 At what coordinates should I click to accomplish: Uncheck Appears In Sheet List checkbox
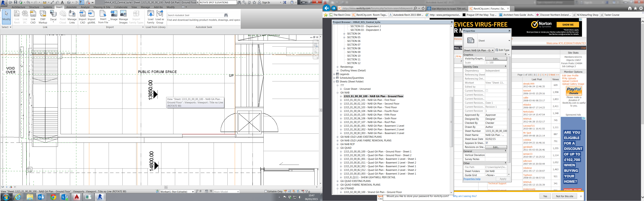(487, 143)
